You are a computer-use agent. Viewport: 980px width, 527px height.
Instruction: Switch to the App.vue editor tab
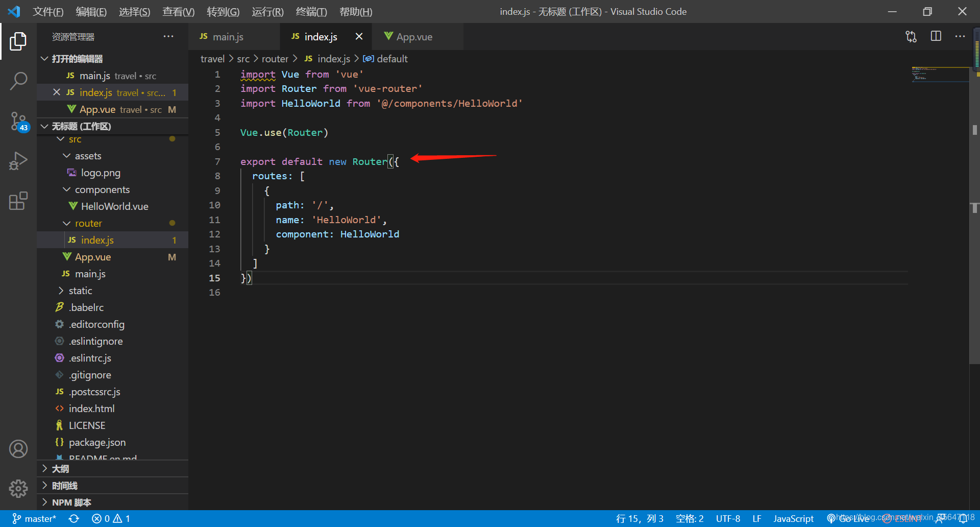(x=418, y=36)
